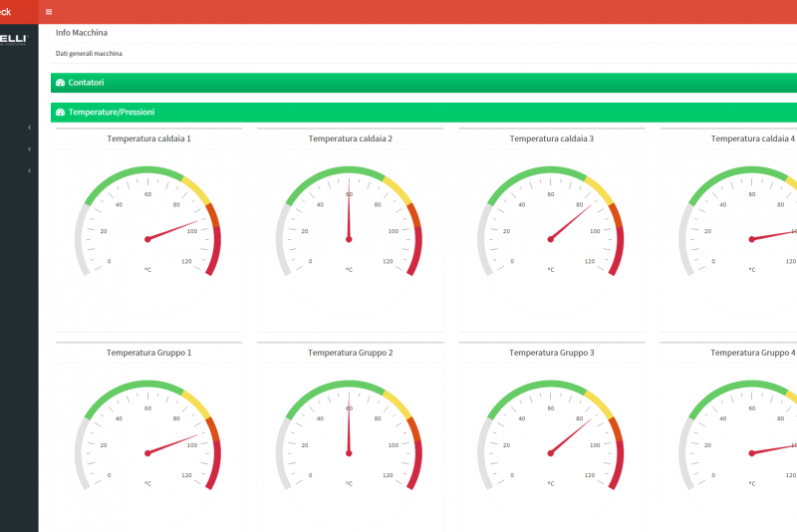This screenshot has width=797, height=532.
Task: Expand the second sidebar chevron item
Action: click(30, 148)
